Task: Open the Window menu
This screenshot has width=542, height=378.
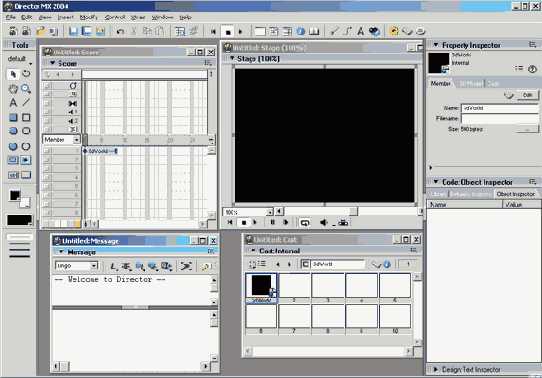Action: tap(162, 17)
